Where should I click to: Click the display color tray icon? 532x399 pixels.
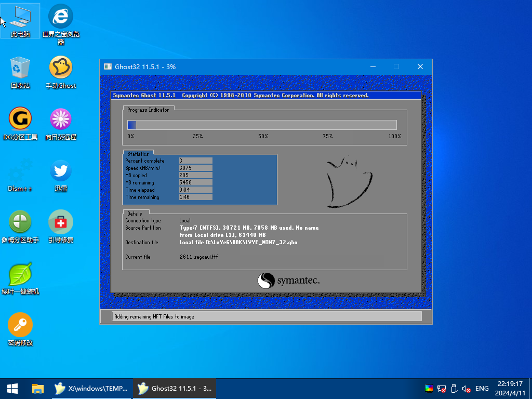[x=429, y=389]
